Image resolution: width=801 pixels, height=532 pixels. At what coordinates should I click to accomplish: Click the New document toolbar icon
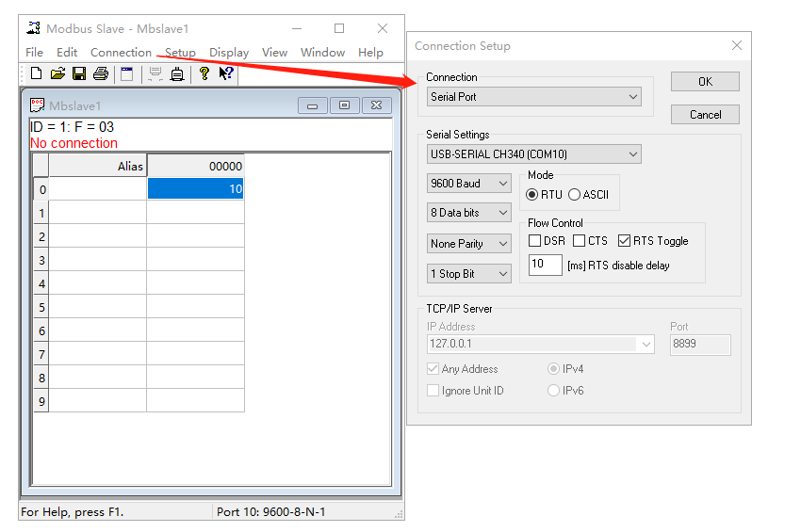click(x=36, y=73)
